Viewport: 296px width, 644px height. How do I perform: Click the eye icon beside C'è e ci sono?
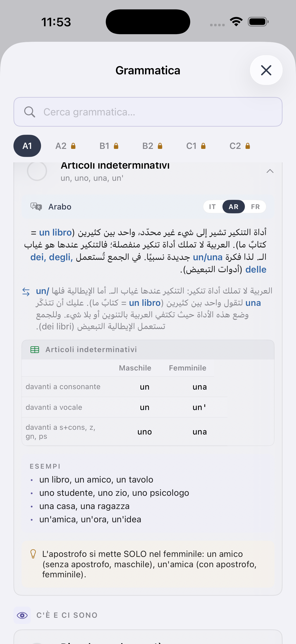click(x=22, y=615)
